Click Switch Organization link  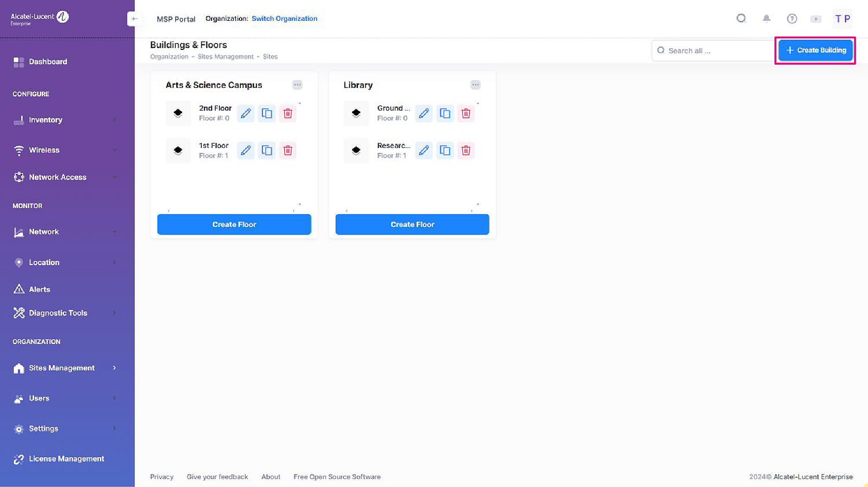pos(284,18)
